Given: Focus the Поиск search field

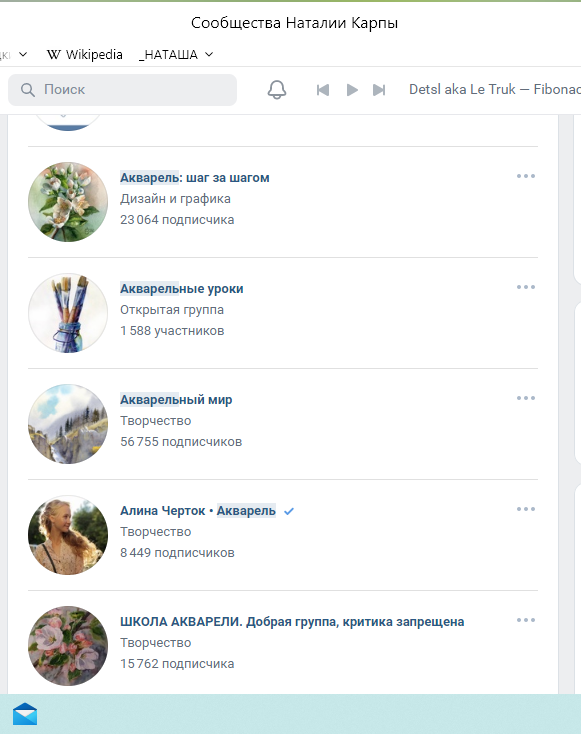Looking at the screenshot, I should pyautogui.click(x=122, y=90).
